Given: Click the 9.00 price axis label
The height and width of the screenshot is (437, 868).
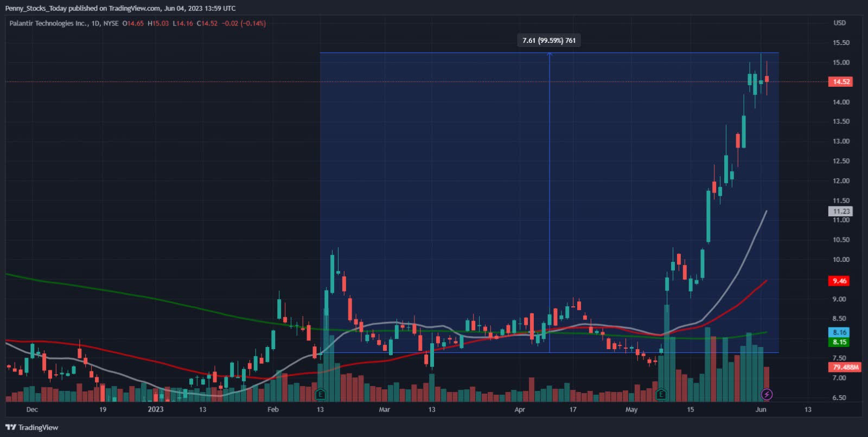Looking at the screenshot, I should 839,299.
